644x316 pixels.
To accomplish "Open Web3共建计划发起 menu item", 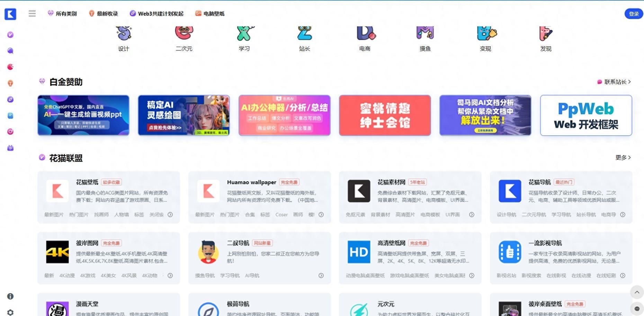I will click(x=156, y=13).
